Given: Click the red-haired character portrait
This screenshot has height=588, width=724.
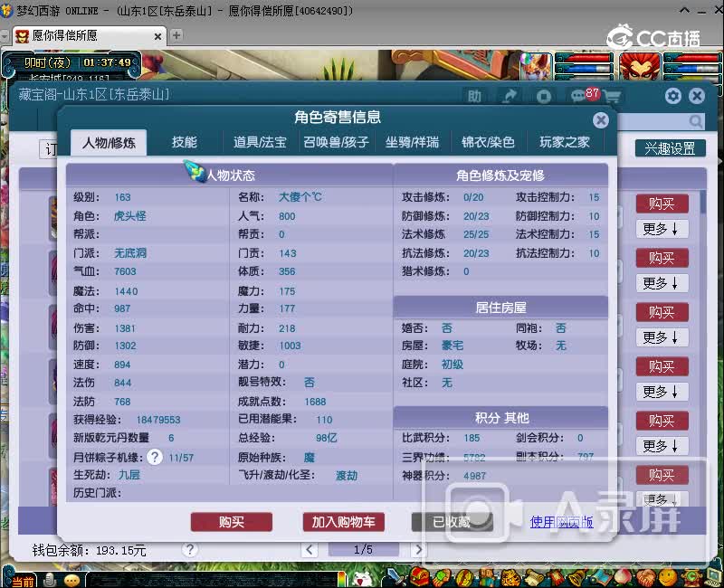Looking at the screenshot, I should (x=640, y=66).
